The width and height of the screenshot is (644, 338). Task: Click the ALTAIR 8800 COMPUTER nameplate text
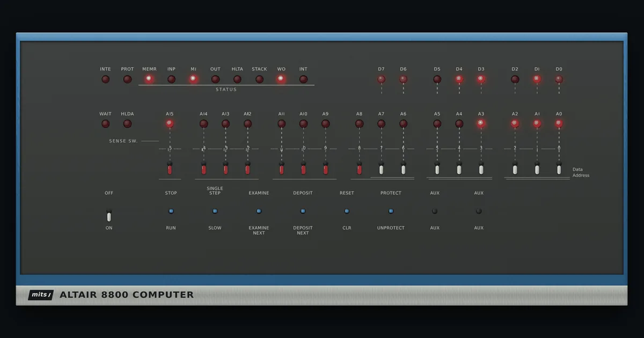click(127, 295)
